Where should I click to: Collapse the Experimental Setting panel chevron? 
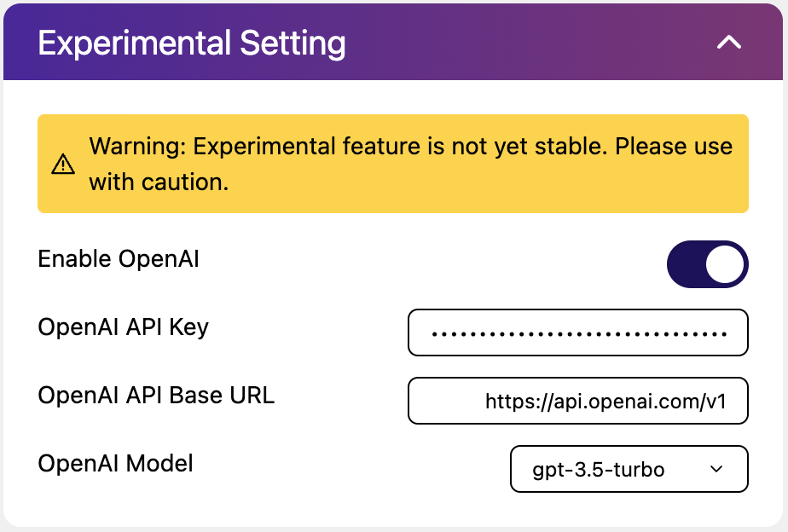(x=728, y=42)
